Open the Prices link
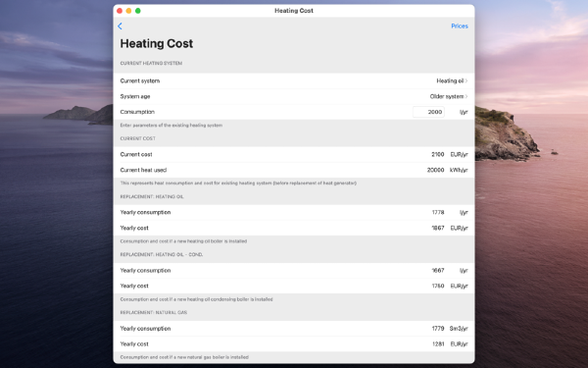Screen dimensions: 588x368 (x=460, y=26)
